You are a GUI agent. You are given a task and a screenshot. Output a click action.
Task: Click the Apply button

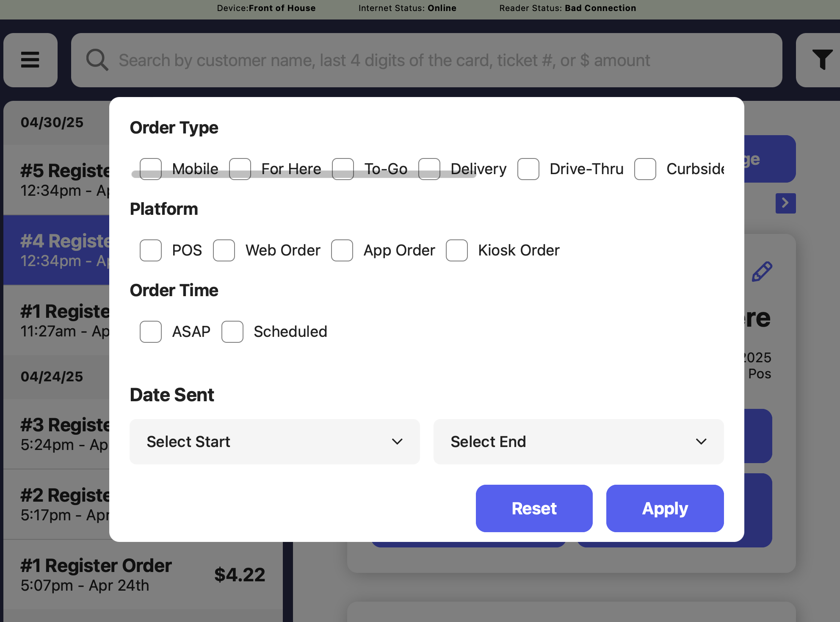pyautogui.click(x=665, y=508)
